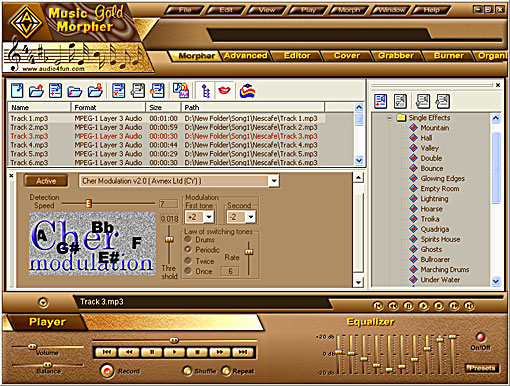This screenshot has width=510, height=386.
Task: Click rewind in the Track 3.mp3 mini bar
Action: point(393,306)
